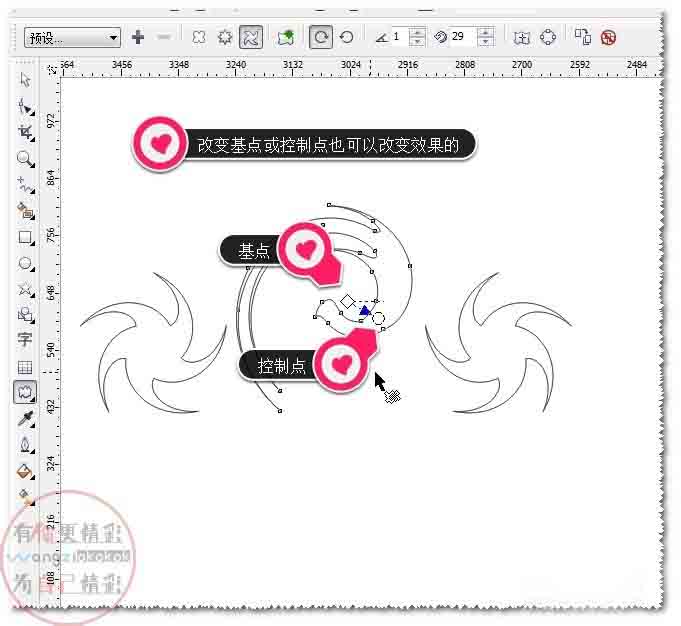Viewport: 681px width, 626px height.
Task: Pick the Freehand curve tool
Action: click(x=25, y=185)
